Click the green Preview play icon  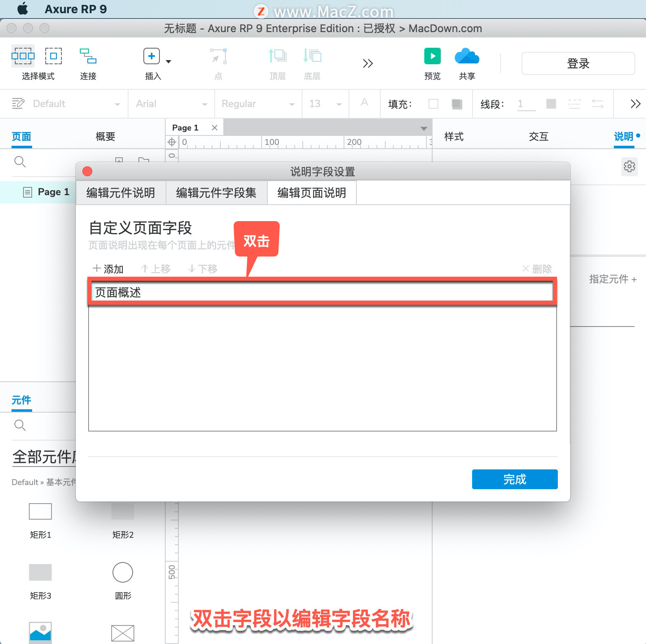pos(433,56)
